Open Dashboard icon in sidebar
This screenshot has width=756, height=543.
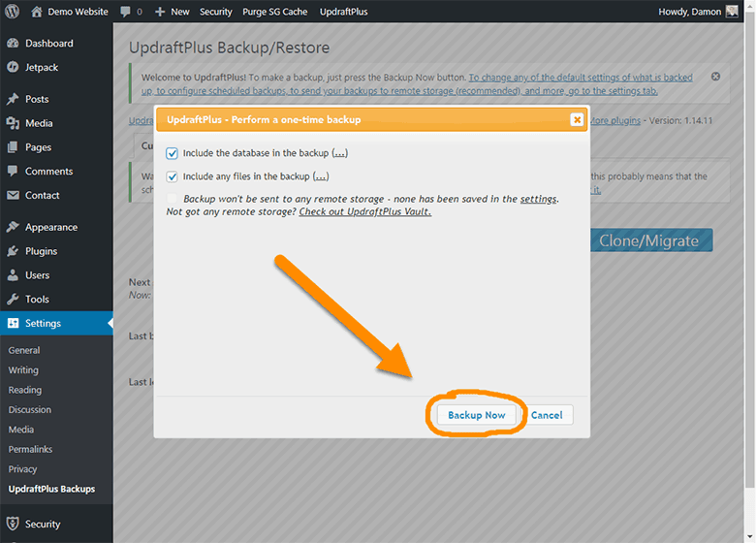pos(13,43)
